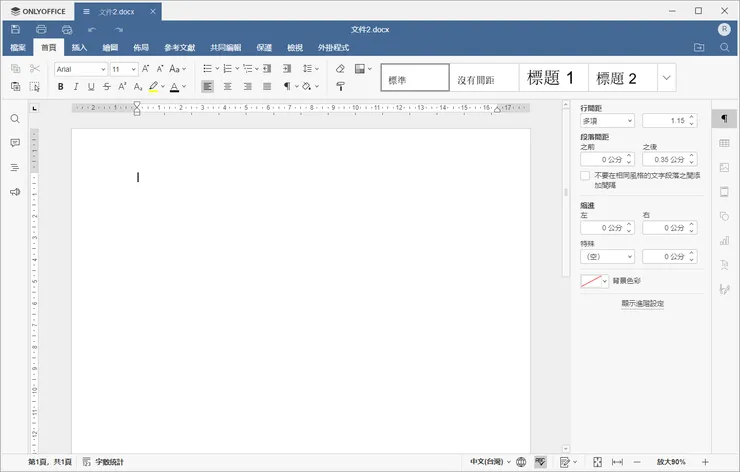
Task: Switch to the 共同編輯 collaboration tab
Action: tap(226, 47)
